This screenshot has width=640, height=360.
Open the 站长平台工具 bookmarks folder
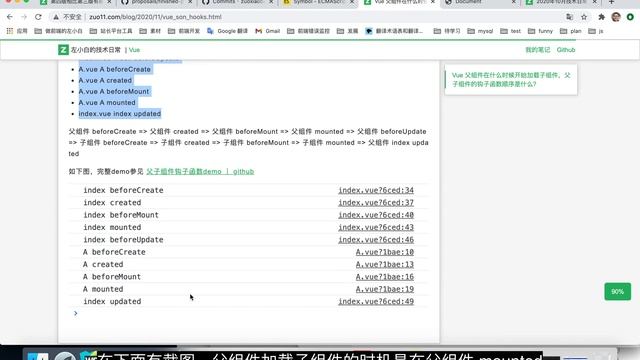pyautogui.click(x=111, y=31)
